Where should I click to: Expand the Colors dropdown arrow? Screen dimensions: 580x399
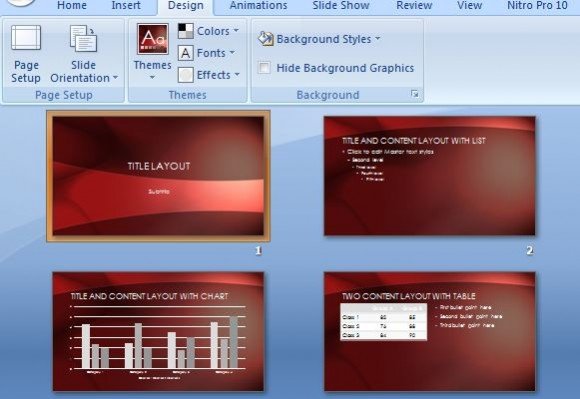coord(236,31)
